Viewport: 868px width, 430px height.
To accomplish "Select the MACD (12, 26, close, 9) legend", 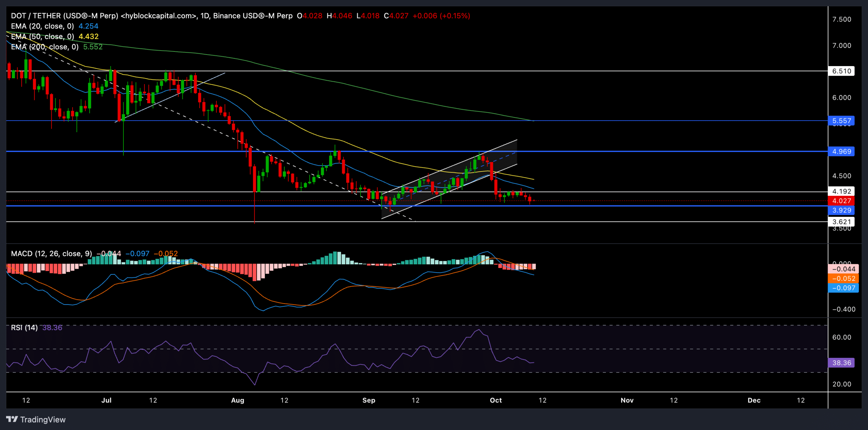I will click(x=51, y=253).
